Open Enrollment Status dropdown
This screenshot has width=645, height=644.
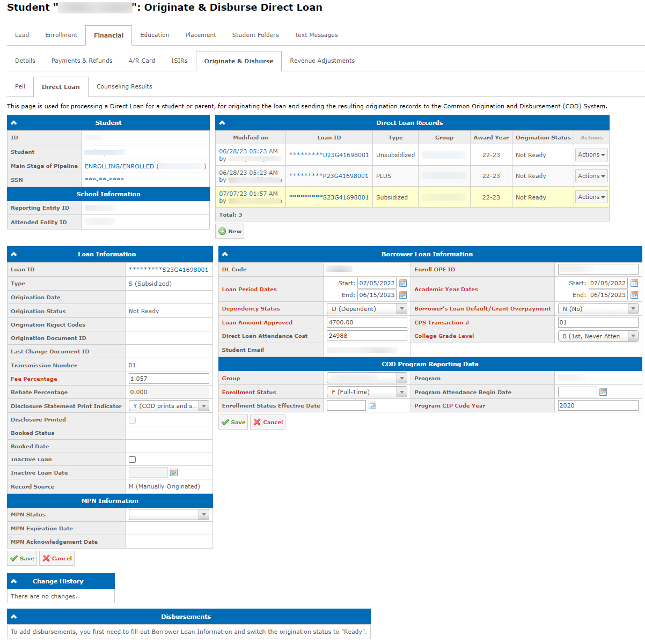pos(367,392)
